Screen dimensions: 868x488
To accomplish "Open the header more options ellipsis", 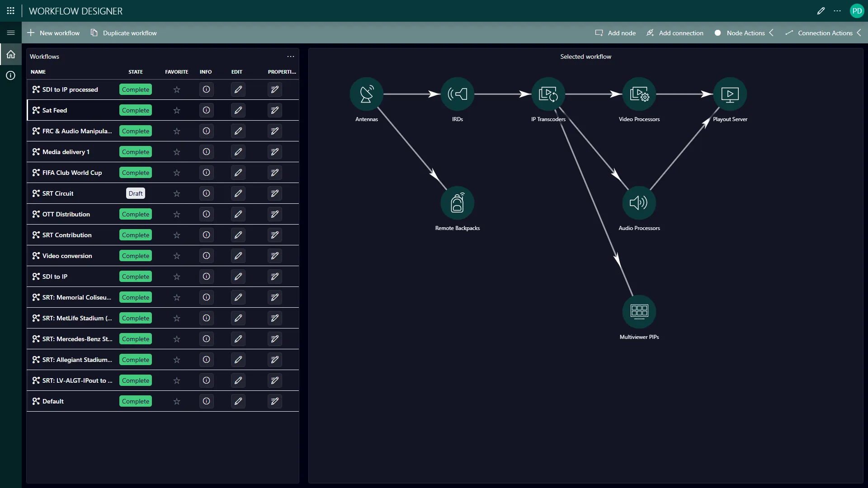I will 837,11.
